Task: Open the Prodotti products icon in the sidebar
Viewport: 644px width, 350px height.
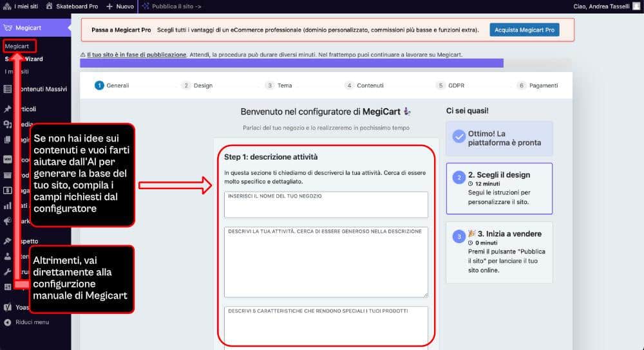Action: (7, 175)
